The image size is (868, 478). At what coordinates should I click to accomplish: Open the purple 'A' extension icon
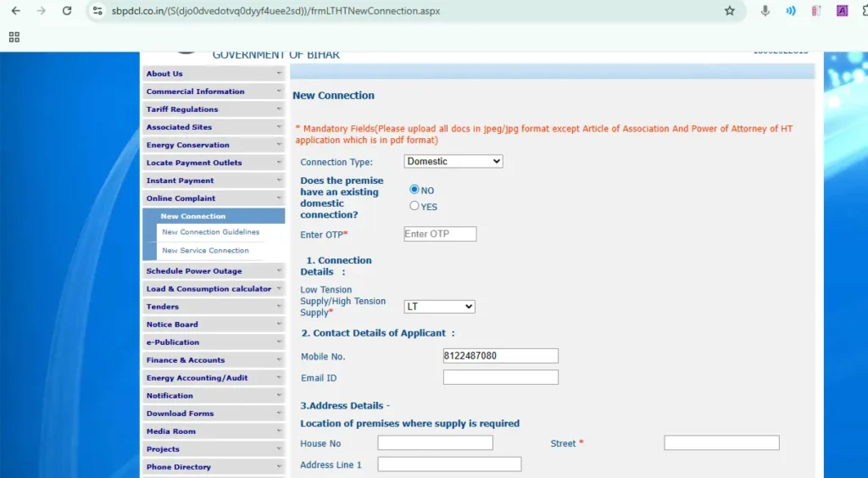pos(842,11)
